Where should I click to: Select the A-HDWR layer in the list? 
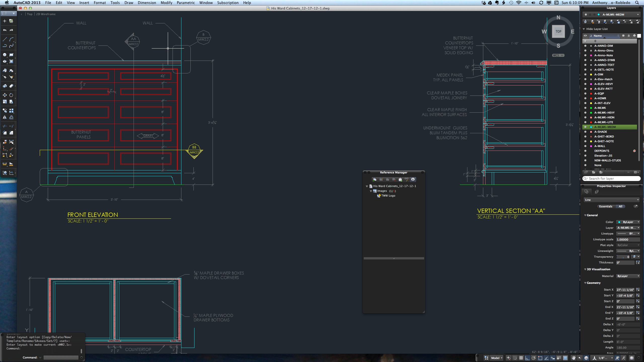click(x=600, y=98)
